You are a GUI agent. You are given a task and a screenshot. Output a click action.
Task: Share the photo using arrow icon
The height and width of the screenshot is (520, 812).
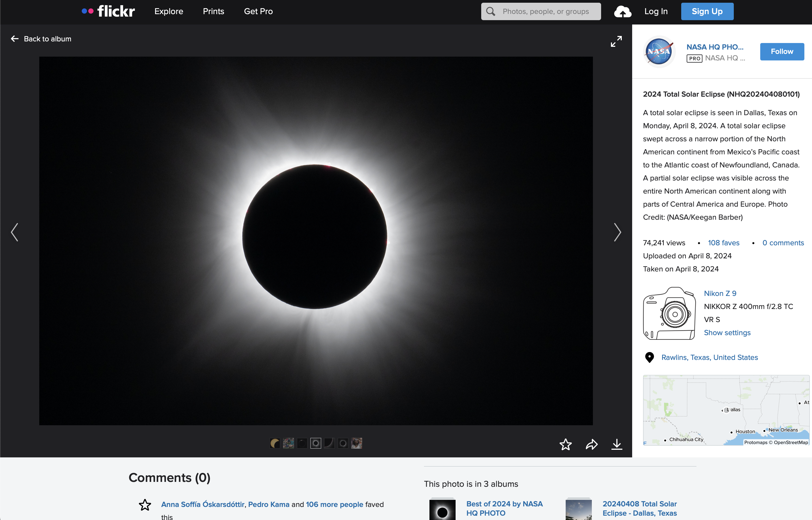(x=591, y=444)
